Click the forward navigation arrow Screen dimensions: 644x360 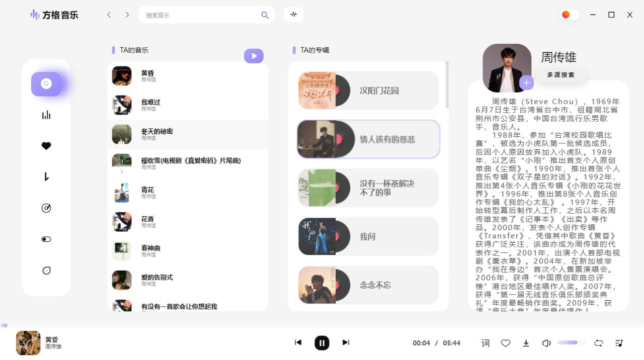click(x=126, y=15)
